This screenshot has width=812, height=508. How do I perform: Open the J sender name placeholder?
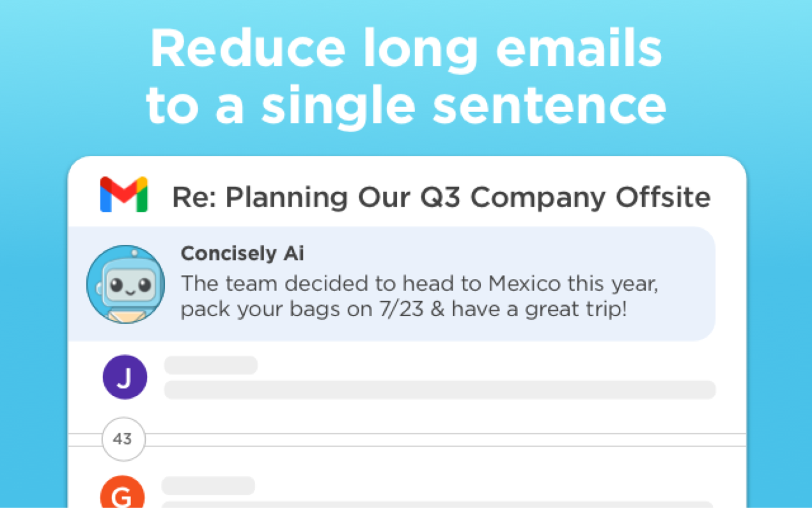point(211,365)
